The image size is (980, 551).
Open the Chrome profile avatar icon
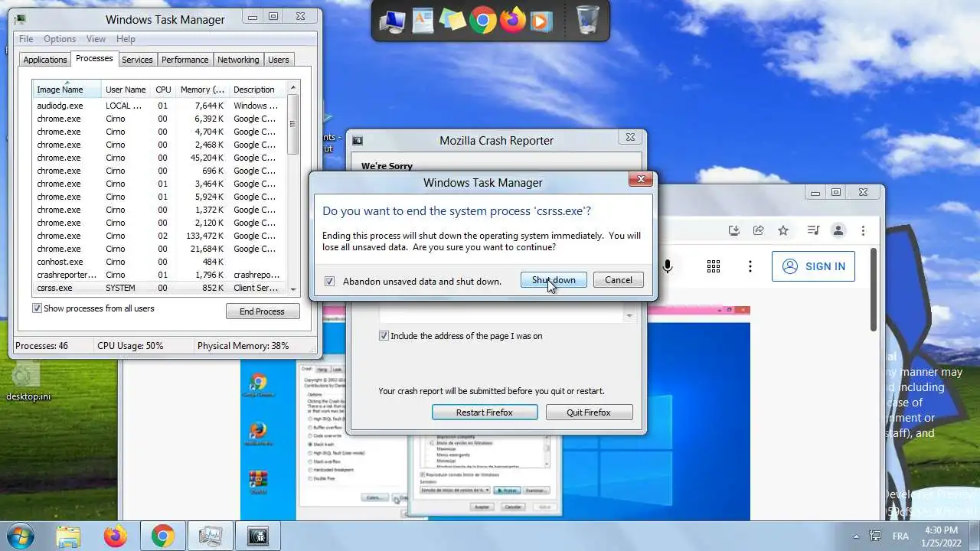coord(838,230)
